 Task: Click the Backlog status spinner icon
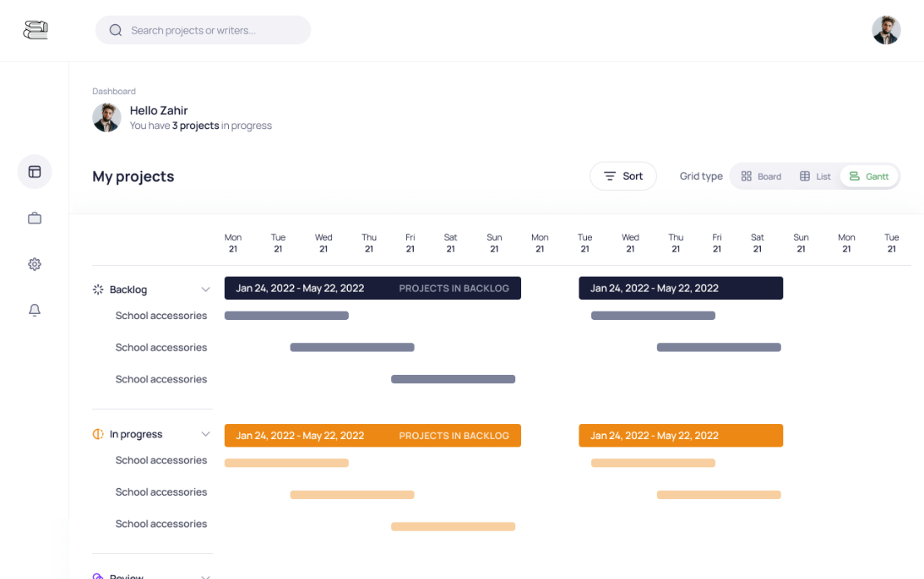click(x=98, y=290)
